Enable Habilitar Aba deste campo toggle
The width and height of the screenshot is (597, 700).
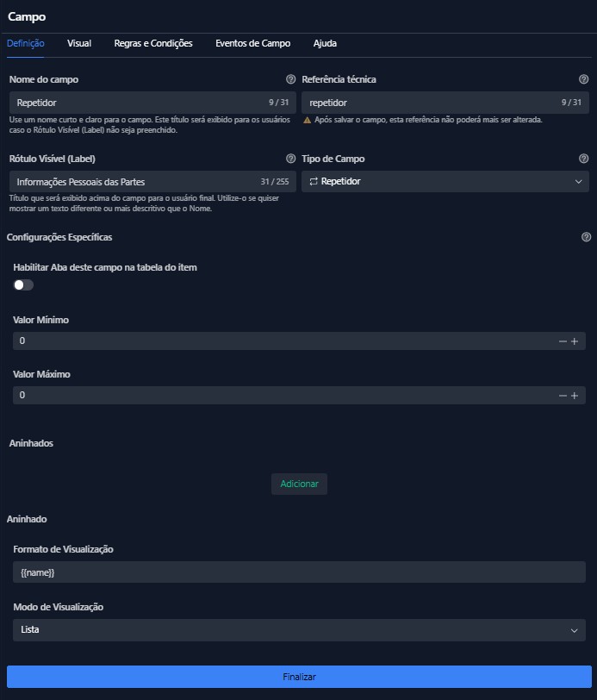(23, 285)
